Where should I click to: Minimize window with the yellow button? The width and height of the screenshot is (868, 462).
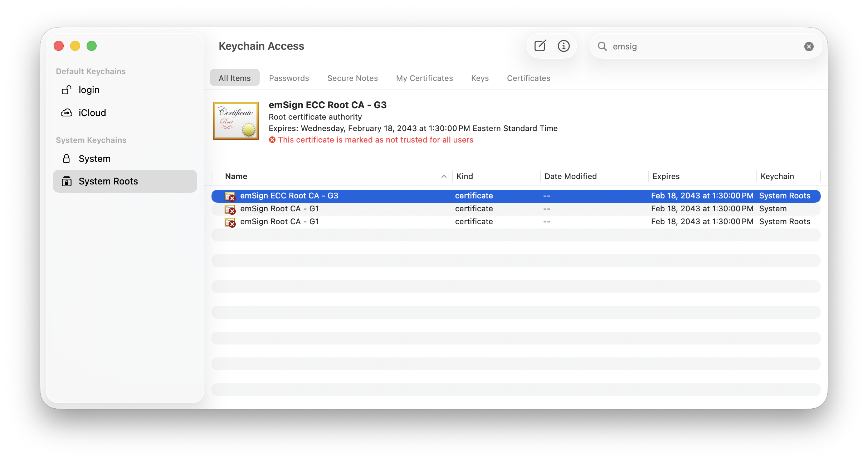75,46
